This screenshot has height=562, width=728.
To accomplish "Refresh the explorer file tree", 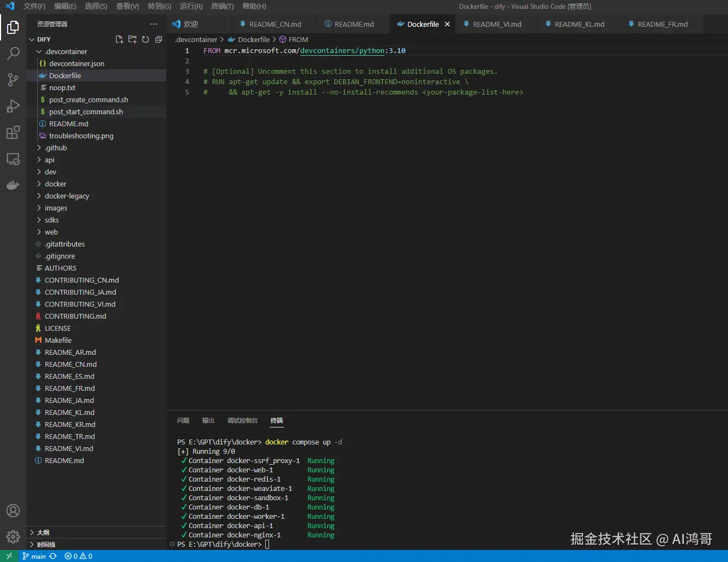I will (x=145, y=39).
